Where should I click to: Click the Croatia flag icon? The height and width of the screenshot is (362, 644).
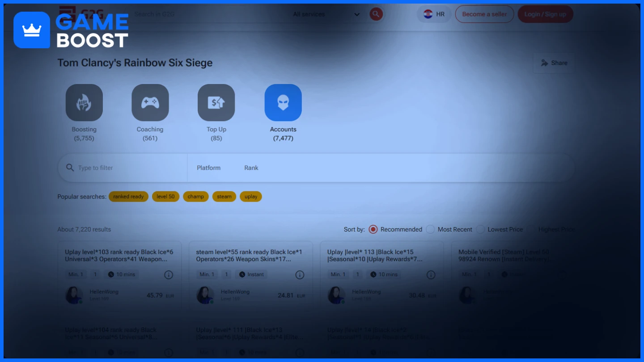428,14
